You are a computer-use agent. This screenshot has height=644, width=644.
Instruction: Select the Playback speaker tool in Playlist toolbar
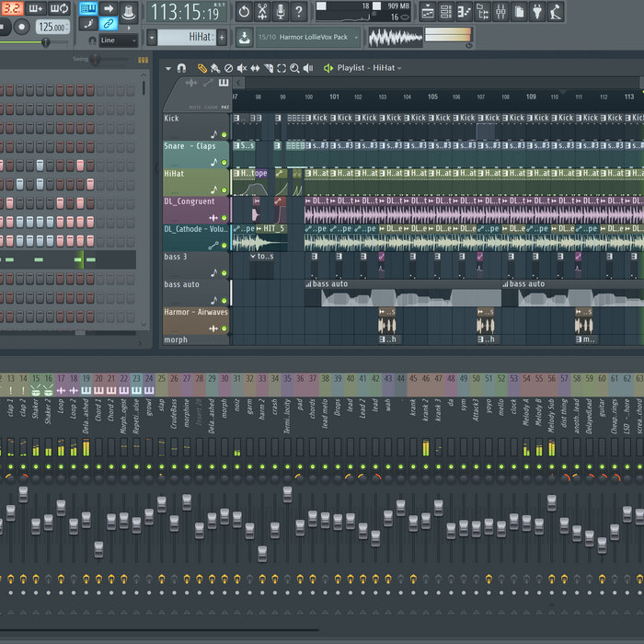tap(308, 68)
